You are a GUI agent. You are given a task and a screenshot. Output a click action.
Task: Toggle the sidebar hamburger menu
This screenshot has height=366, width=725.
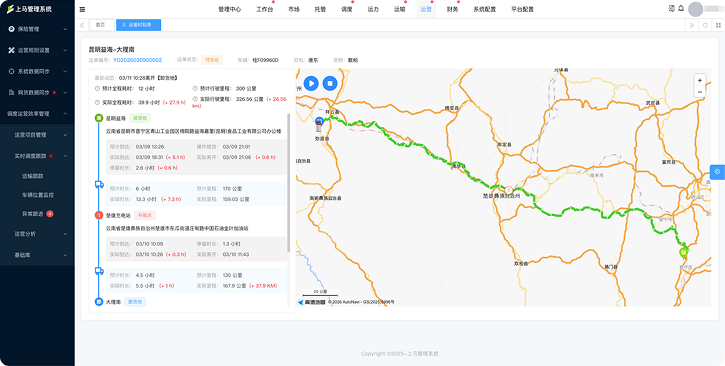(82, 9)
